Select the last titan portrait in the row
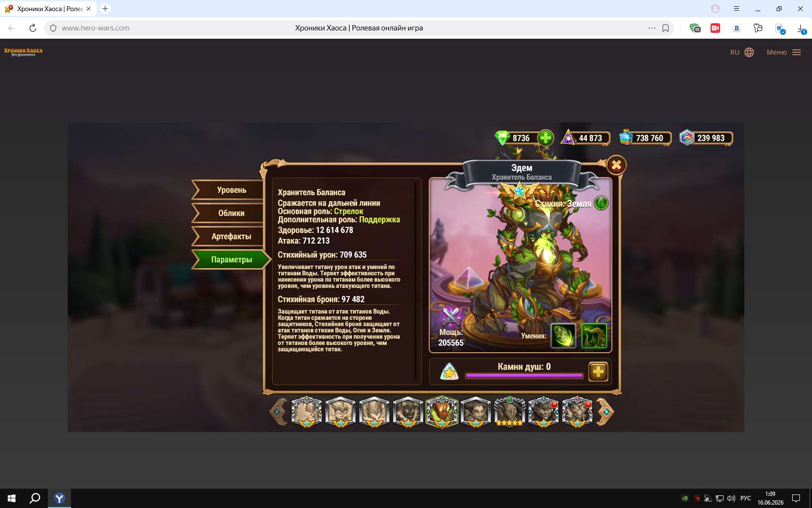Image resolution: width=812 pixels, height=508 pixels. (577, 412)
